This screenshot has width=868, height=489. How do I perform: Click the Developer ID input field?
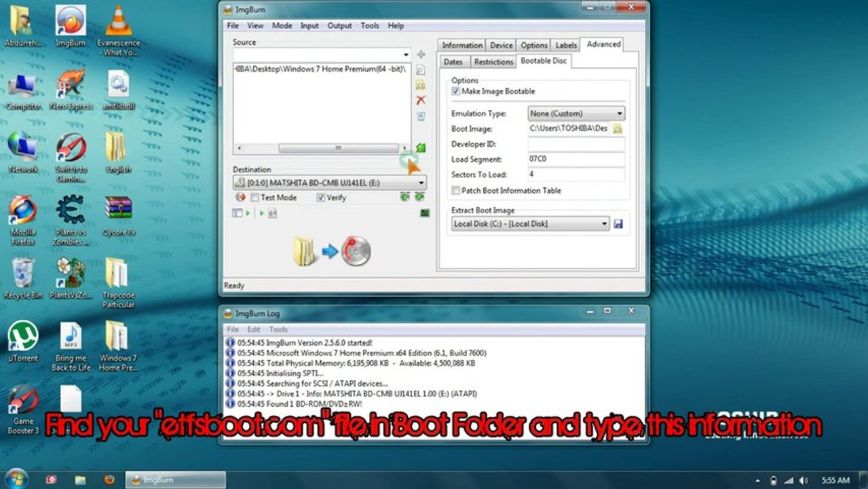coord(576,144)
